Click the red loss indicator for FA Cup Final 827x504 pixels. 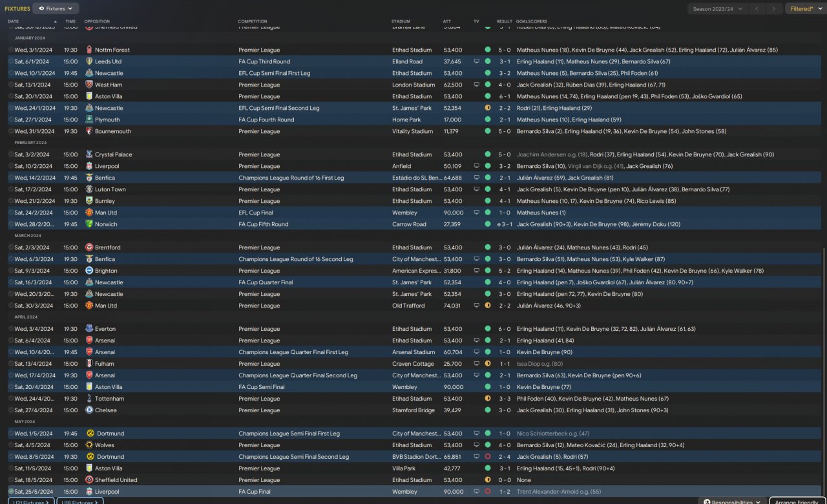(488, 492)
